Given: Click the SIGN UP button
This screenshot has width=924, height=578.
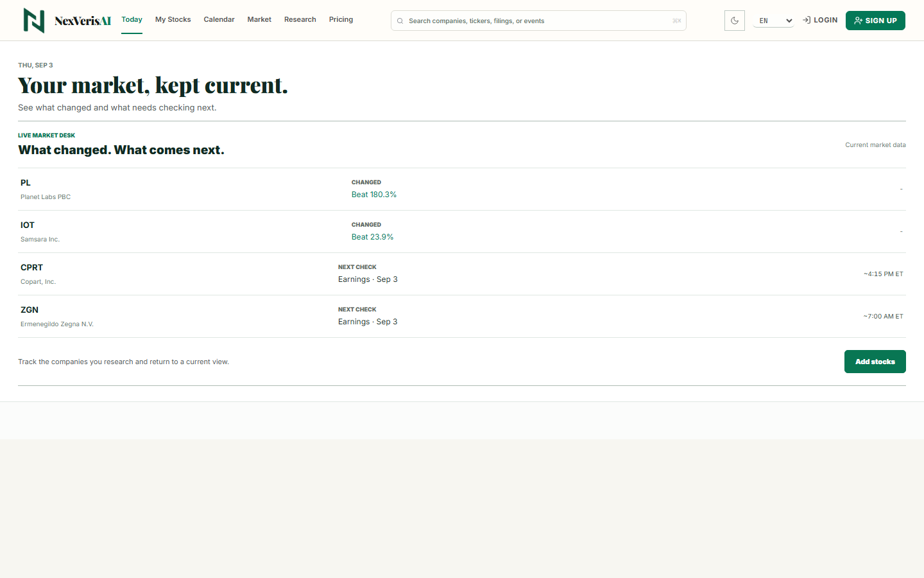Looking at the screenshot, I should 875,21.
